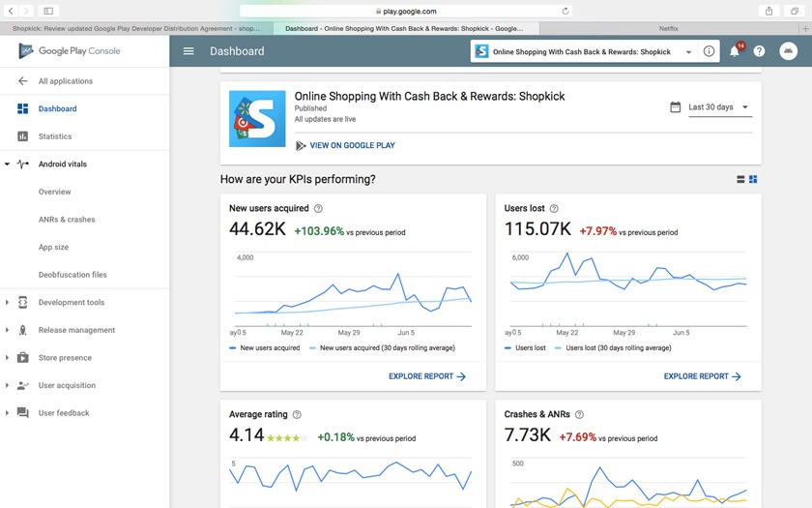
Task: Expand the User acquisition section
Action: coord(8,385)
